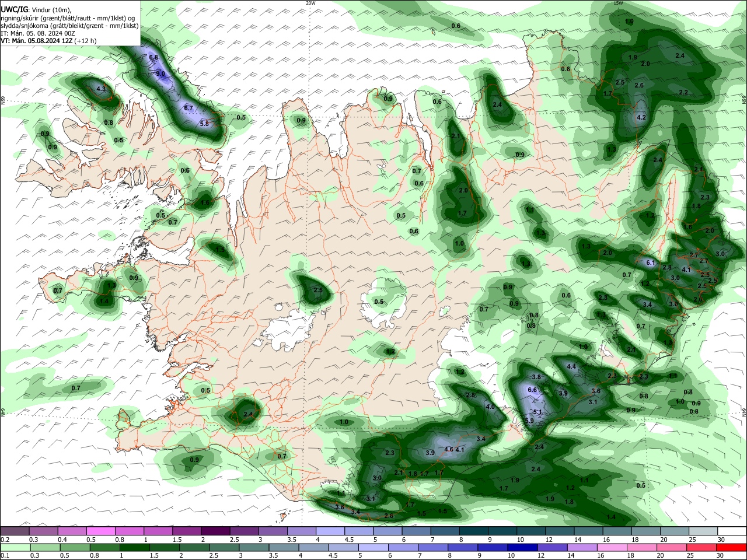Pick the light periwinkle swatch labeled 4 on upper scale

coord(330,531)
